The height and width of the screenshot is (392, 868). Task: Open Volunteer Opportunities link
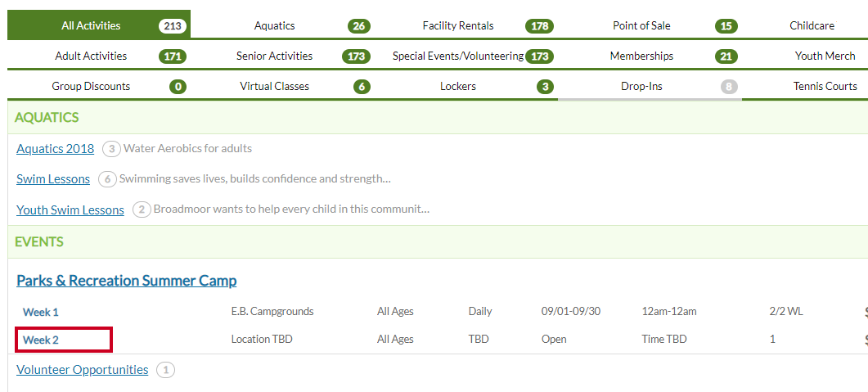83,369
